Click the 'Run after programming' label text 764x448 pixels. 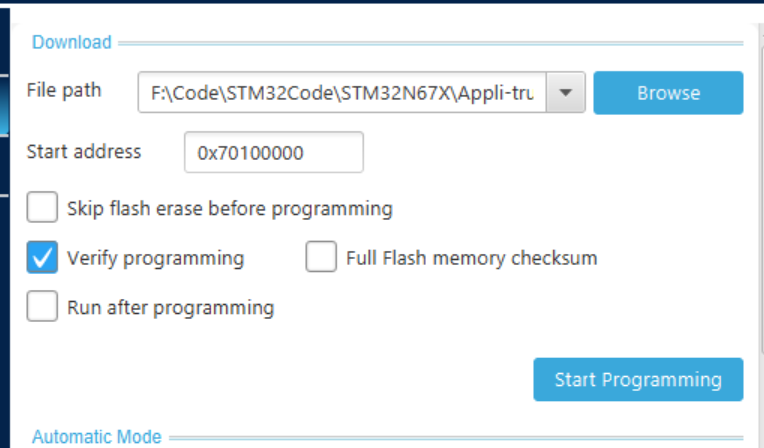pyautogui.click(x=170, y=307)
